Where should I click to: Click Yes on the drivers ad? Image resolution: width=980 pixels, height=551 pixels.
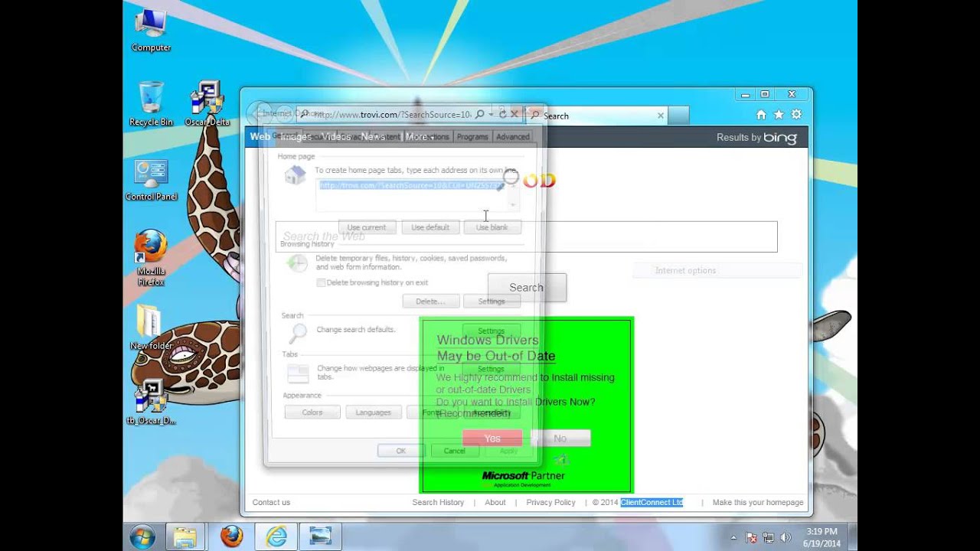coord(492,439)
